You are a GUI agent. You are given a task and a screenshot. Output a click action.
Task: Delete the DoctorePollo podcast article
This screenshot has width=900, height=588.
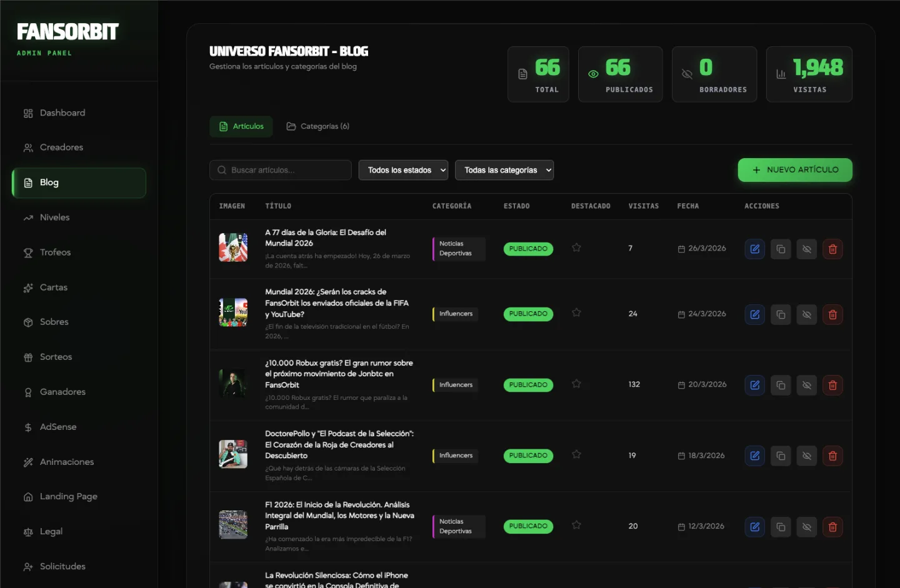832,456
